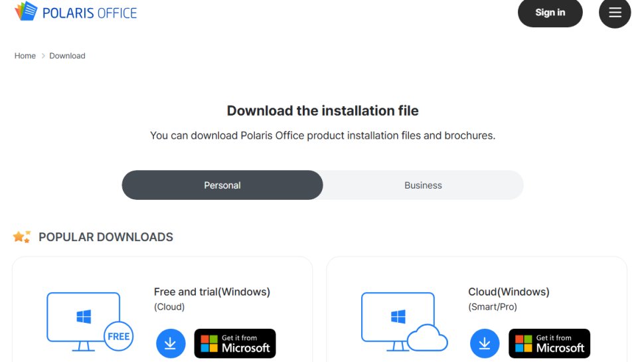Download the Free and trial Windows installer

pos(171,343)
